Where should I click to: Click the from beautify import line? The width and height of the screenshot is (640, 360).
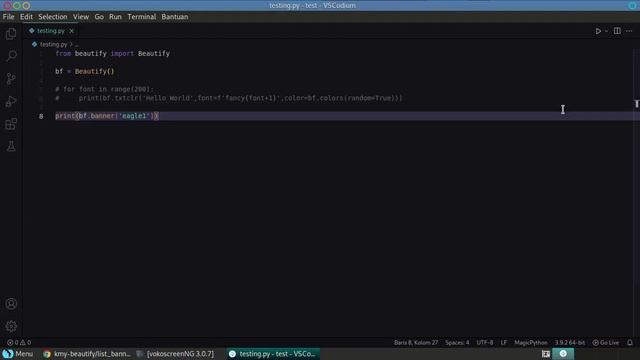tap(112, 53)
